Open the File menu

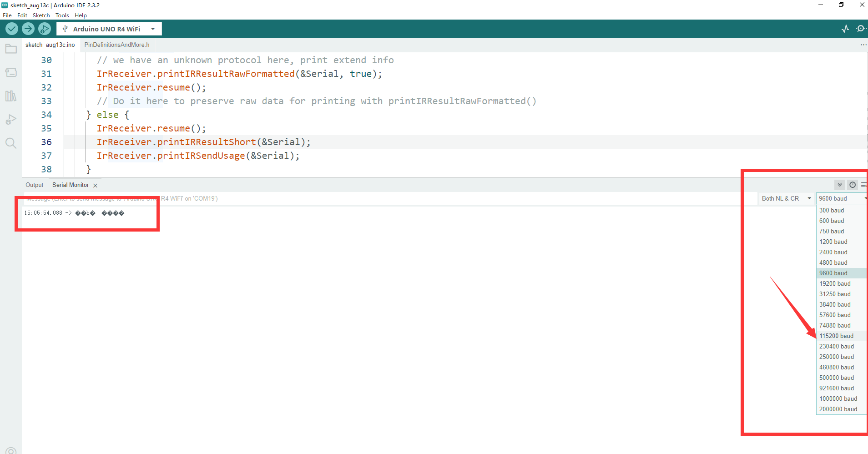click(x=7, y=15)
